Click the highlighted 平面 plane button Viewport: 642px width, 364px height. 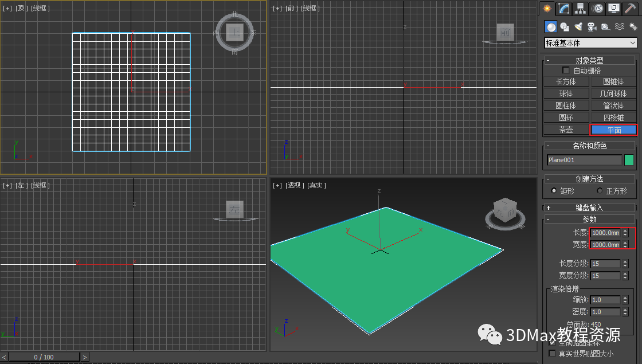click(x=614, y=130)
